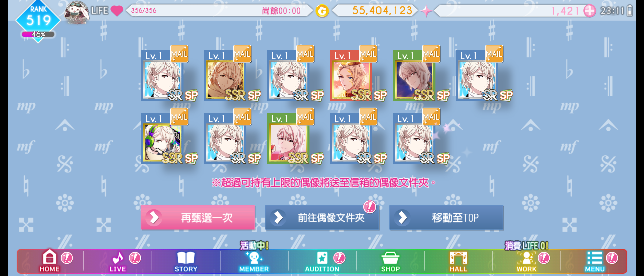644x276 pixels.
Task: Click 移動至TOP button
Action: pos(446,217)
